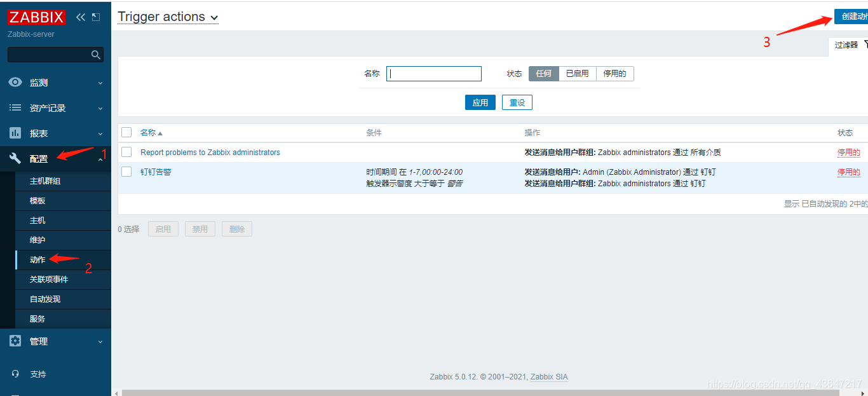Click the 禁用 bulk button
868x396 pixels.
(x=200, y=229)
